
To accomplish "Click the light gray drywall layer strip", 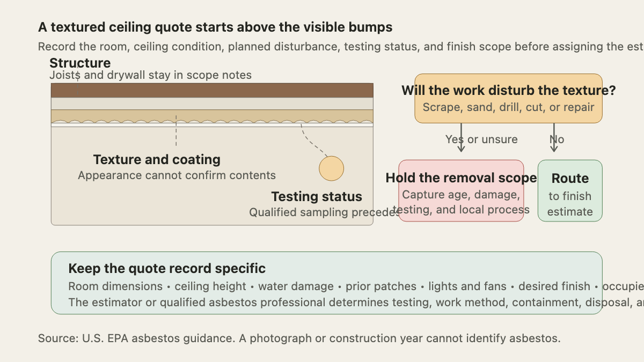I will tap(212, 104).
